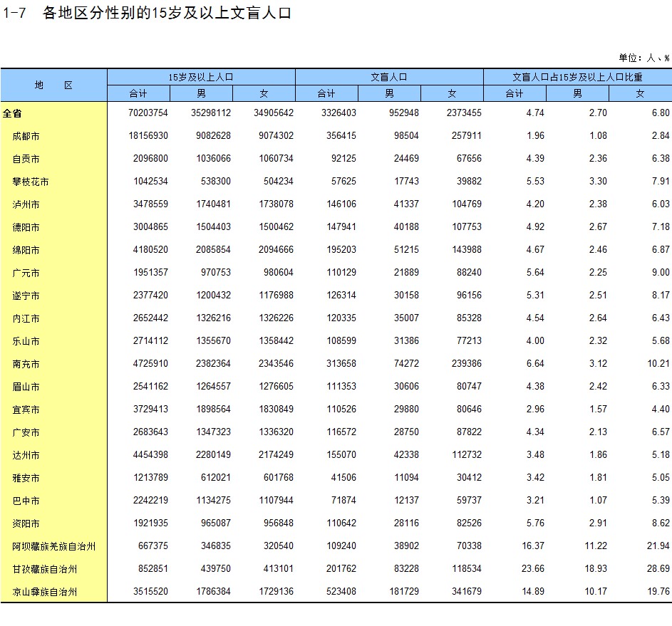Viewport: 672px width, 626px height.
Task: Click Chengdu's illiteracy ratio 1.96
Action: coord(535,135)
